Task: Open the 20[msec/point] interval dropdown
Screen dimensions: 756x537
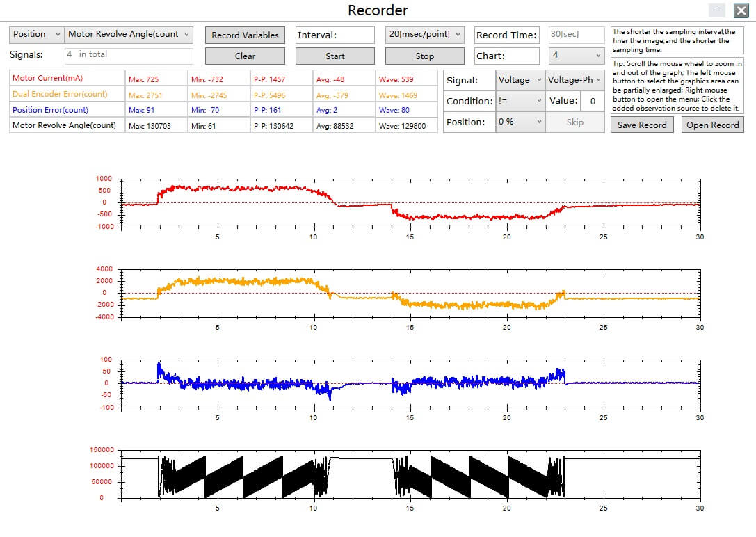Action: 424,34
